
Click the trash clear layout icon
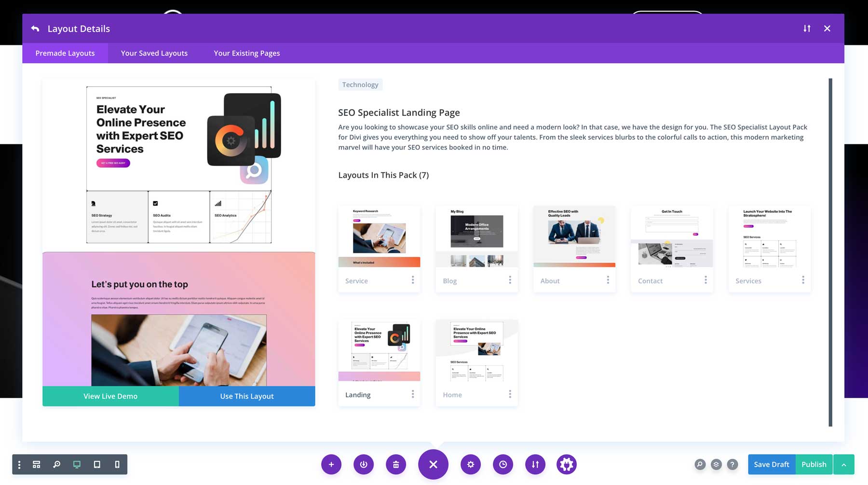click(396, 464)
